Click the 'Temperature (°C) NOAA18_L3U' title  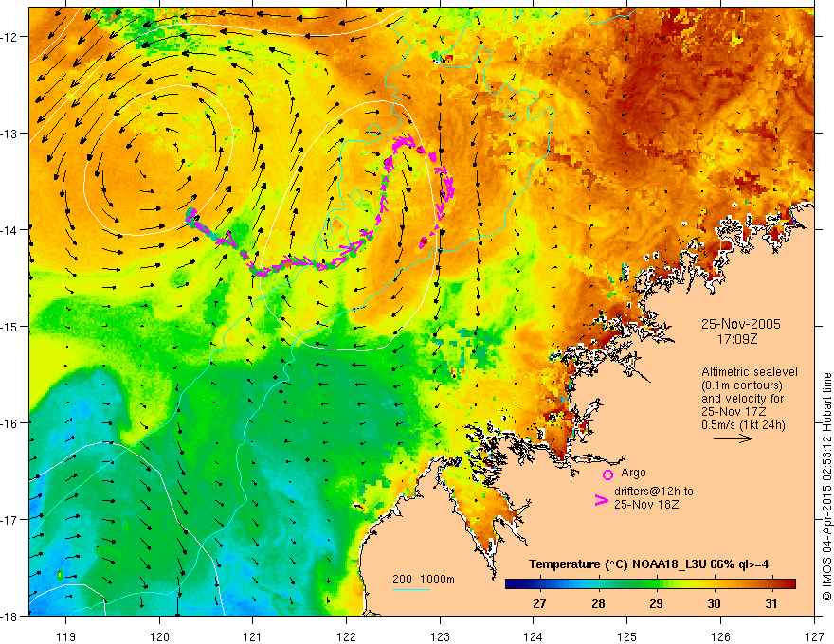(x=617, y=564)
